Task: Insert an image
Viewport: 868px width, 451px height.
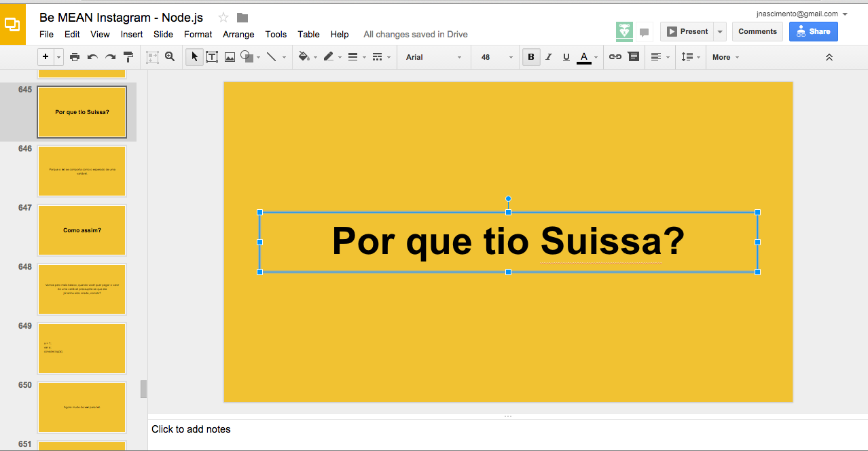Action: coord(230,57)
